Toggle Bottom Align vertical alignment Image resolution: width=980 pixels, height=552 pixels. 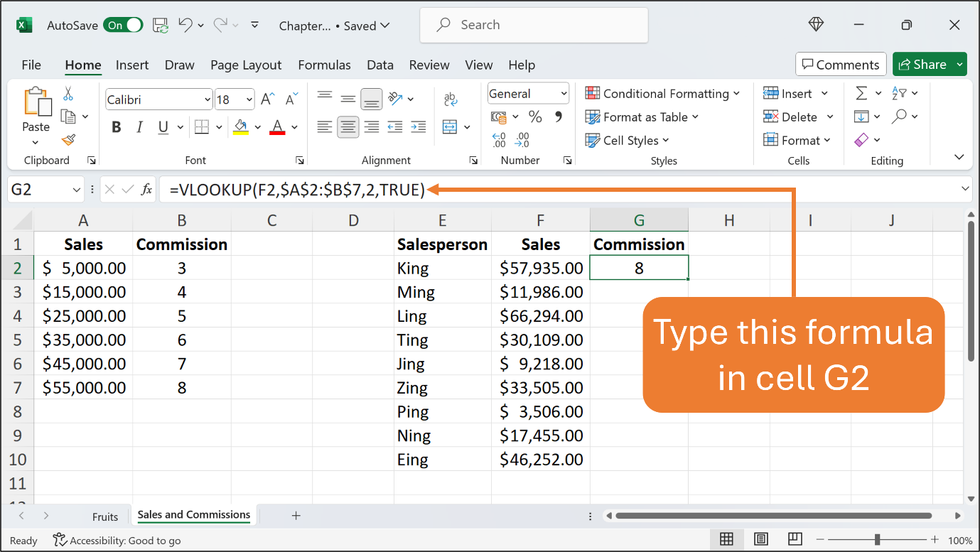(372, 99)
